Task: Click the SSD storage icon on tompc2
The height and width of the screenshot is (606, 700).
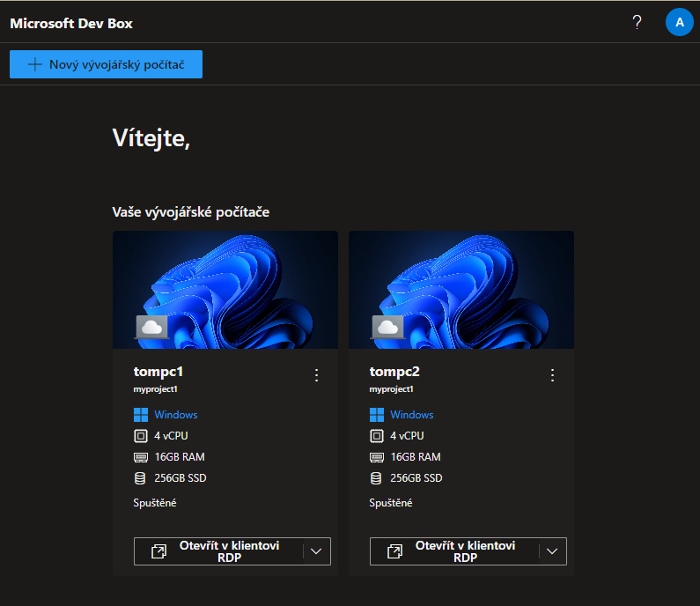Action: [376, 478]
